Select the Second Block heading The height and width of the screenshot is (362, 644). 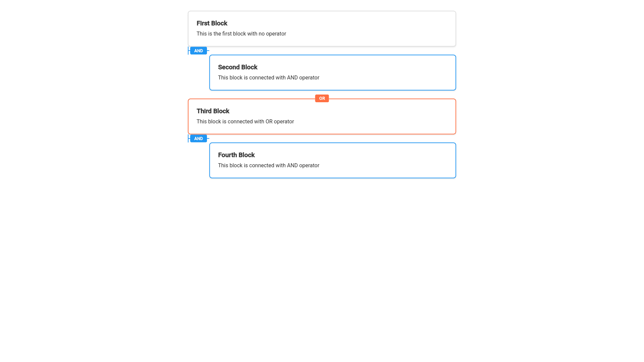click(237, 67)
